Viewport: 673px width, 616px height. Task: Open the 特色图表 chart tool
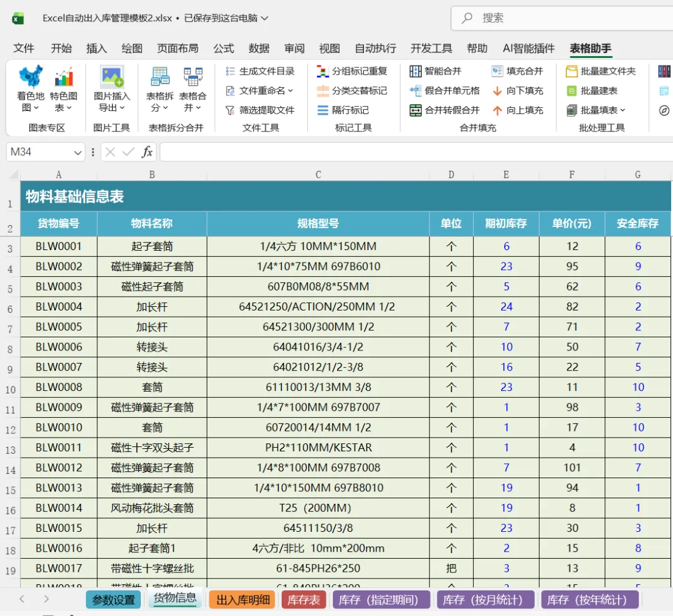coord(64,88)
